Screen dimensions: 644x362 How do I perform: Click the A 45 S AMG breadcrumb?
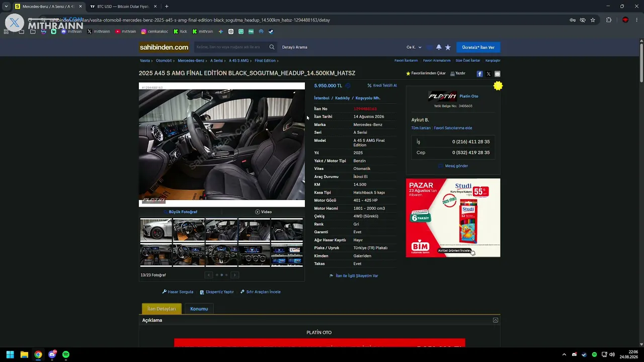(239, 61)
